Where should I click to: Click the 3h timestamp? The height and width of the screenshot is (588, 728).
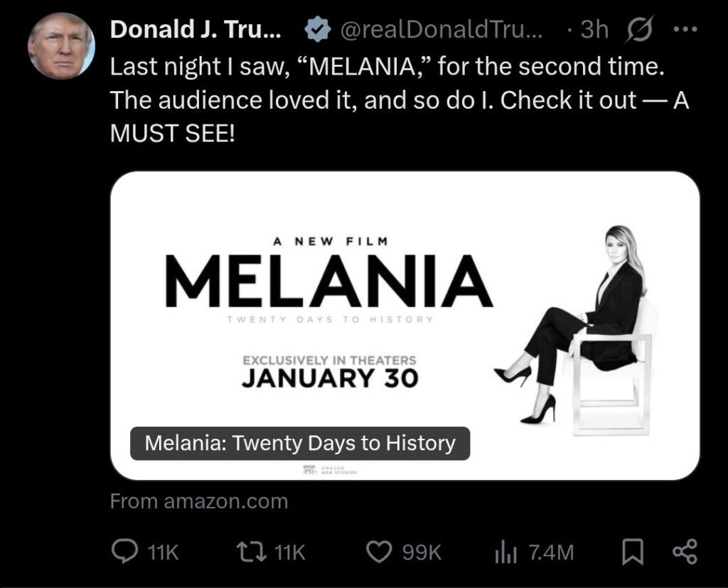click(x=594, y=29)
